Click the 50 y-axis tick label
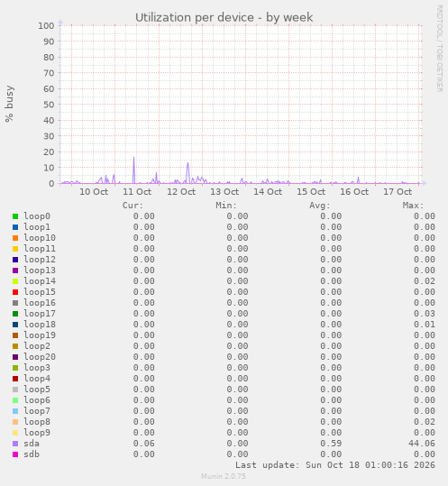The width and height of the screenshot is (448, 486). tap(49, 105)
